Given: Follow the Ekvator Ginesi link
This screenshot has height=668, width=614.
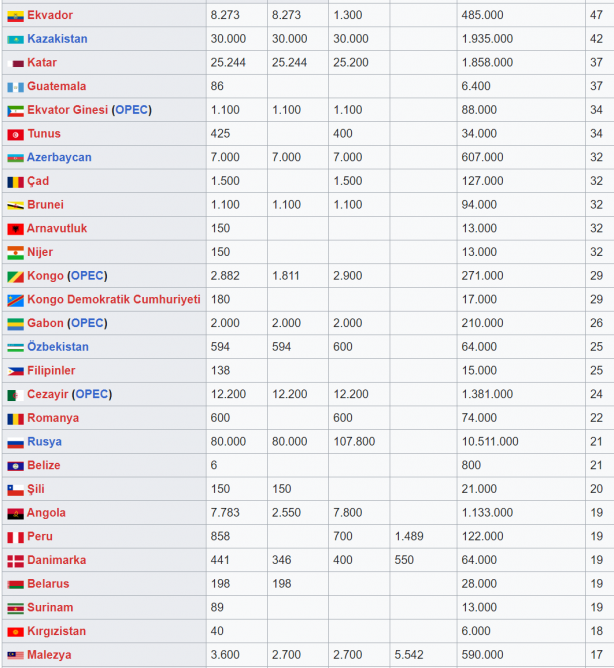Looking at the screenshot, I should (67, 110).
